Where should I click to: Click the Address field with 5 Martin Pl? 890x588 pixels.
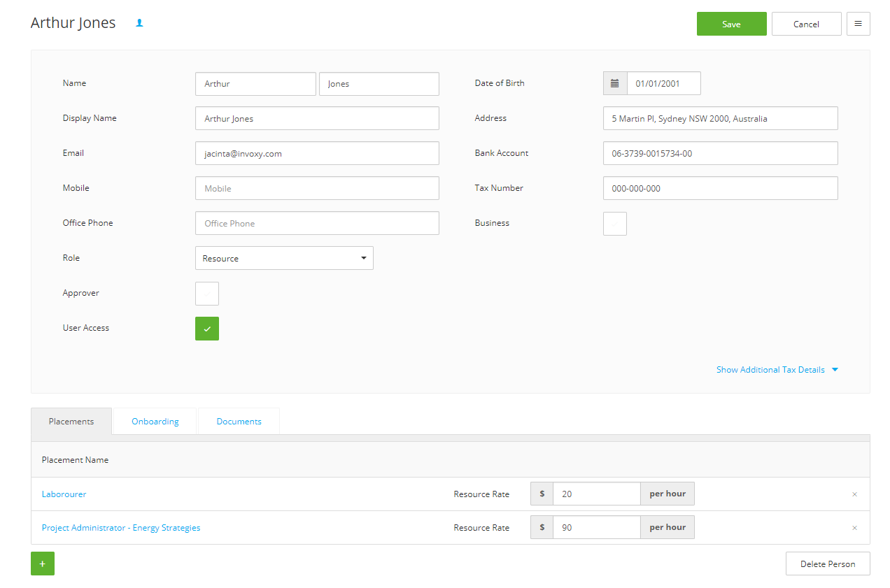(721, 118)
